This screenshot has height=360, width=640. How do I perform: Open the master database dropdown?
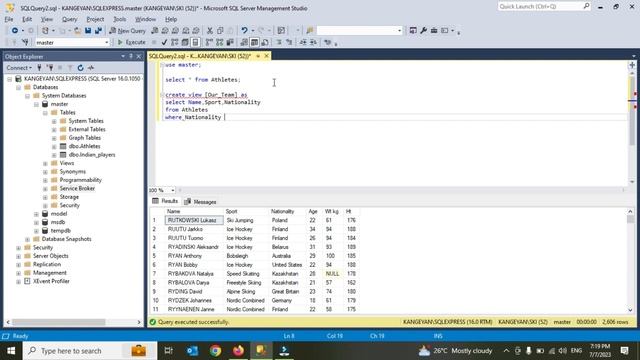(107, 42)
